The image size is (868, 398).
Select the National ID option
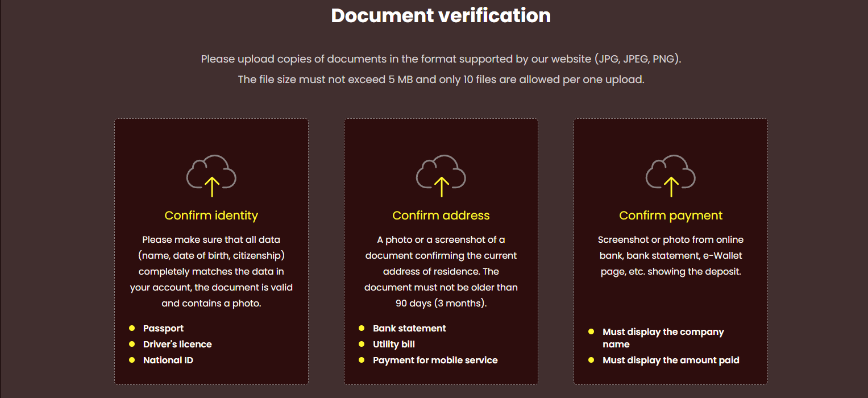coord(168,360)
